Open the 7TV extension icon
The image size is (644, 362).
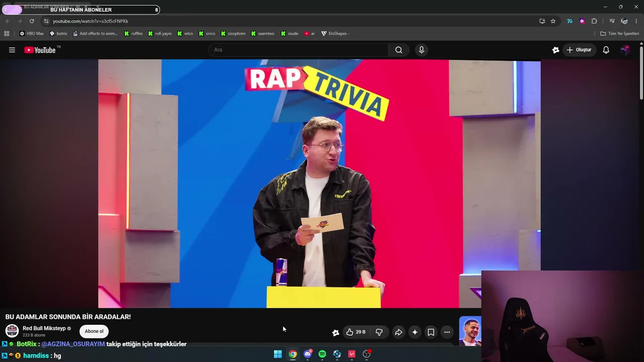coord(570,21)
